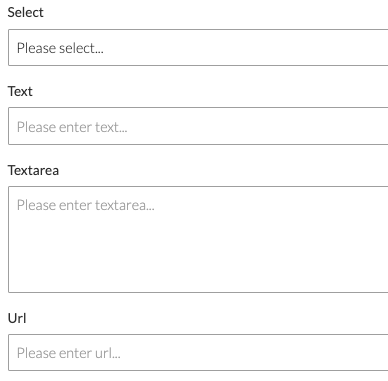388x381 pixels.
Task: Activate the multi-line box under 'Textarea'
Action: [x=198, y=239]
